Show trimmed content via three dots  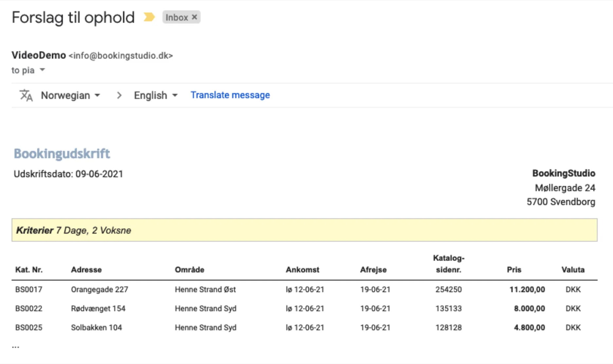(x=15, y=346)
